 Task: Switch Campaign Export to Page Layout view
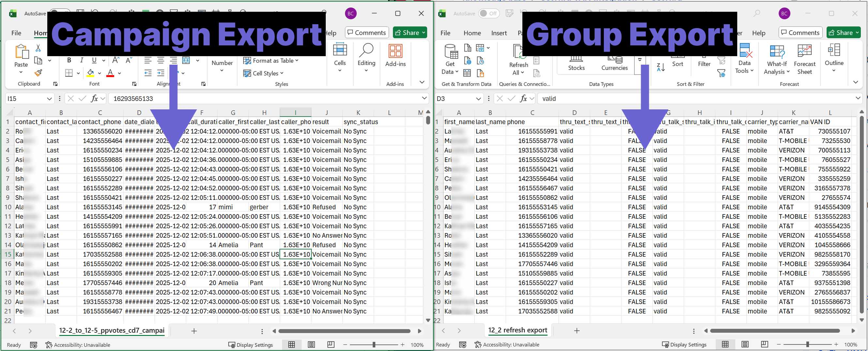pos(311,344)
